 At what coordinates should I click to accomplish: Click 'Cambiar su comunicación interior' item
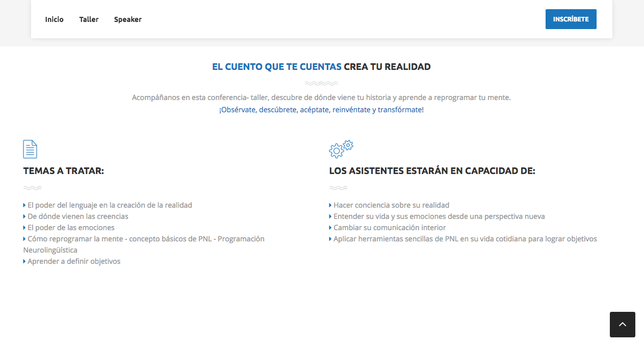pos(390,228)
